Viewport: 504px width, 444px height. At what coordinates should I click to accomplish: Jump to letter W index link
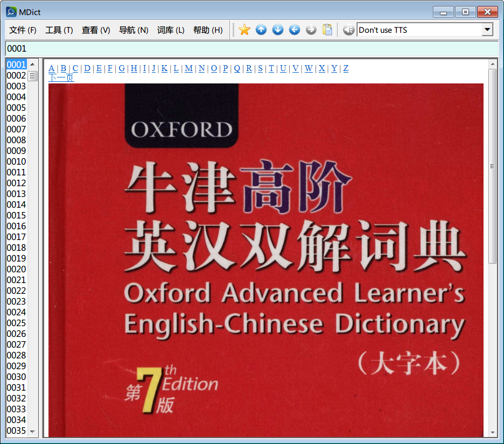click(x=309, y=68)
